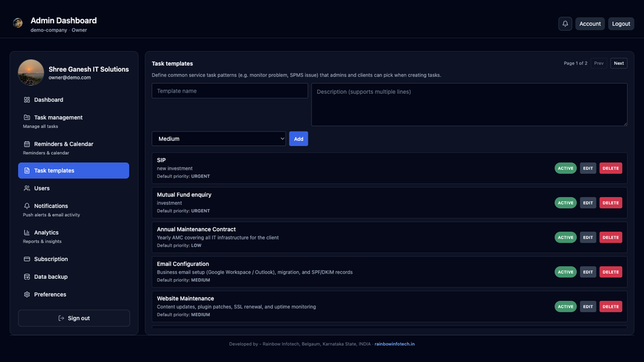Go to Next page of templates

click(619, 63)
